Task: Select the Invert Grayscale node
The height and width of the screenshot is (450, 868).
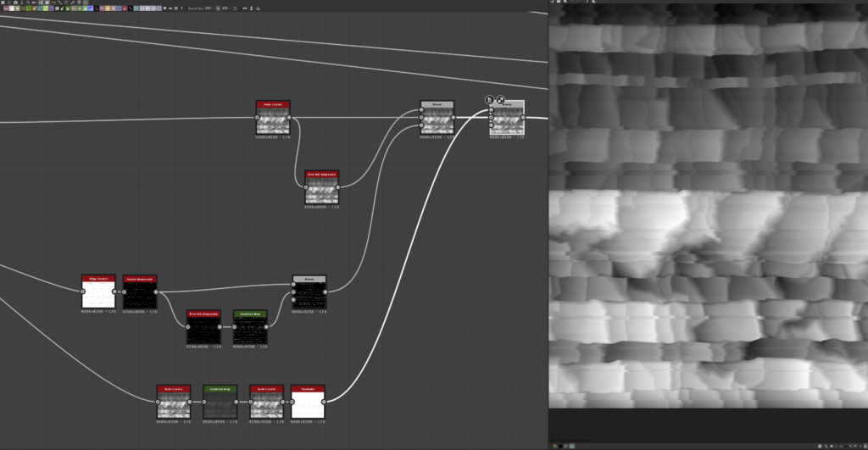Action: pos(140,292)
